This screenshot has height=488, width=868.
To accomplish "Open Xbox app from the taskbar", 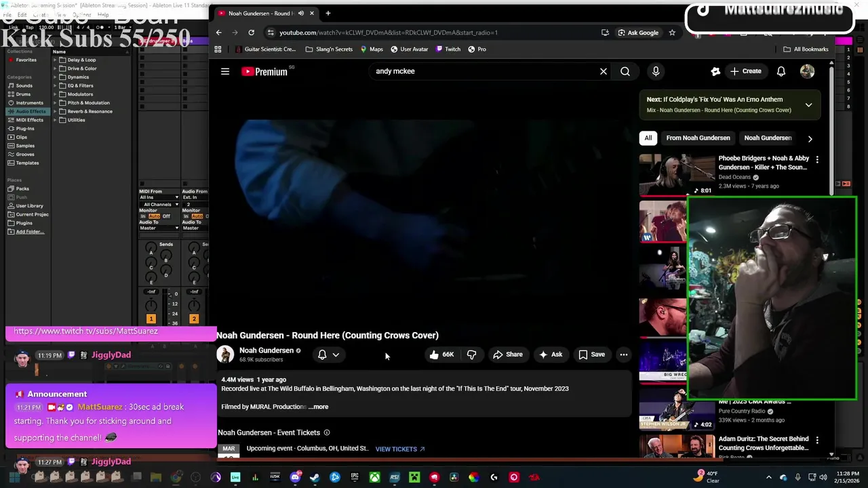I will (x=374, y=477).
